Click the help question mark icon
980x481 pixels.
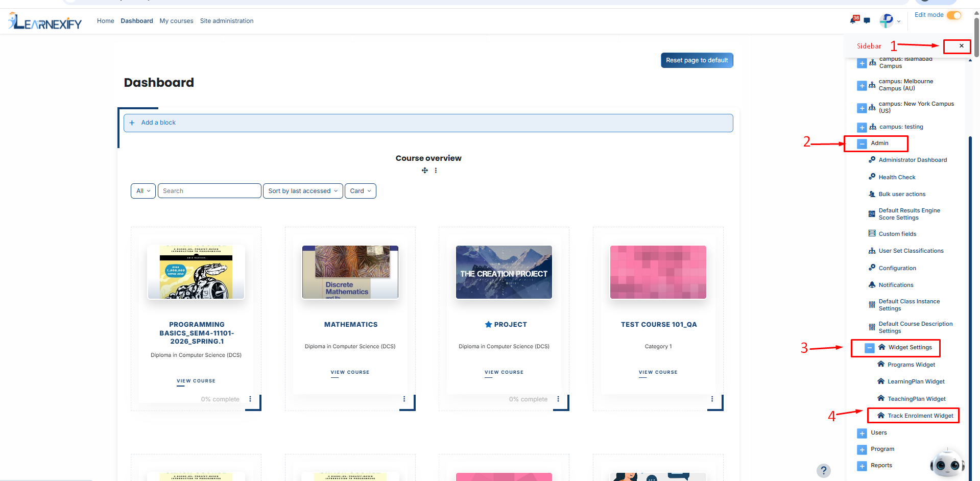[823, 470]
